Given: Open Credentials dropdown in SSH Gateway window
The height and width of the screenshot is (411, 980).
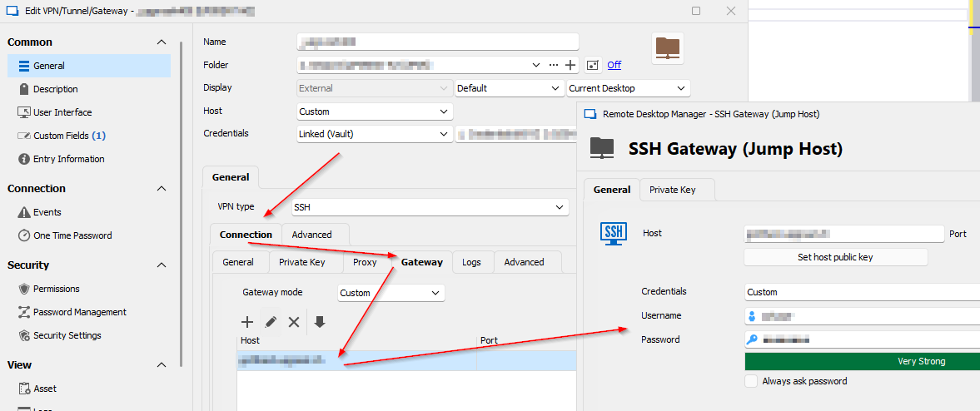Looking at the screenshot, I should point(863,292).
